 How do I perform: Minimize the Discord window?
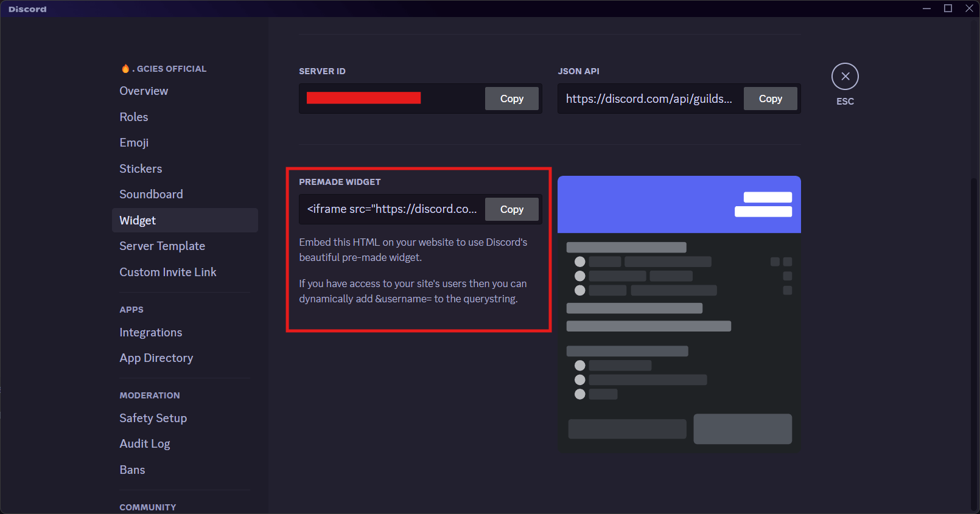click(926, 9)
